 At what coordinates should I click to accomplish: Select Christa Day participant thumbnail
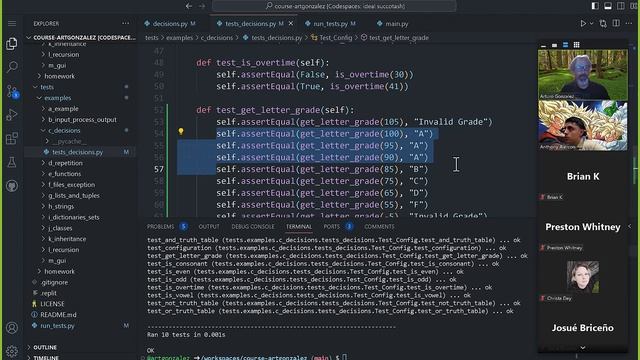point(583,277)
